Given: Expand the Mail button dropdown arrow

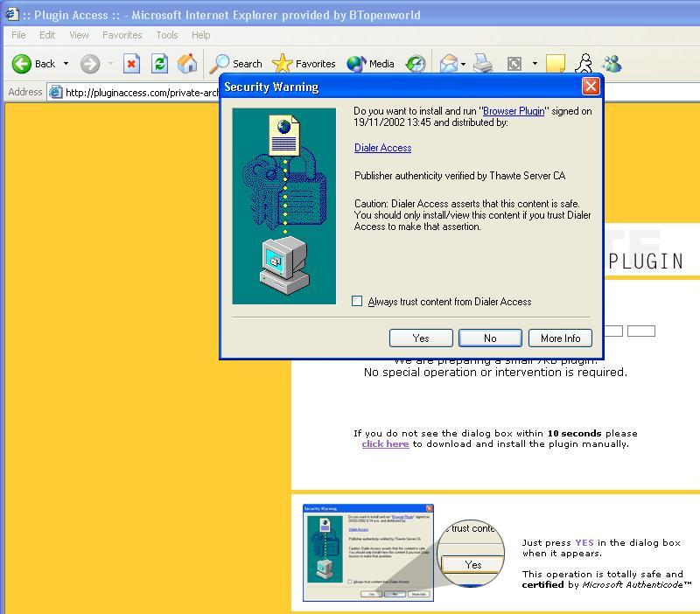Looking at the screenshot, I should [463, 64].
